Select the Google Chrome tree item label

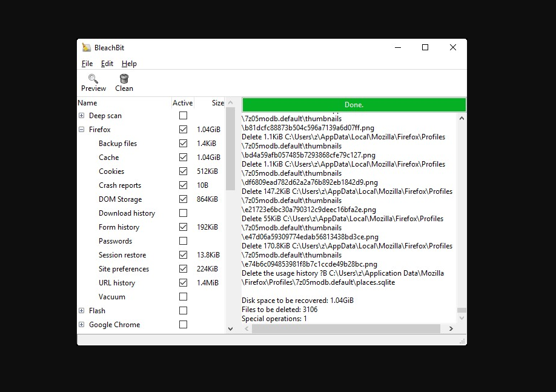click(x=114, y=325)
